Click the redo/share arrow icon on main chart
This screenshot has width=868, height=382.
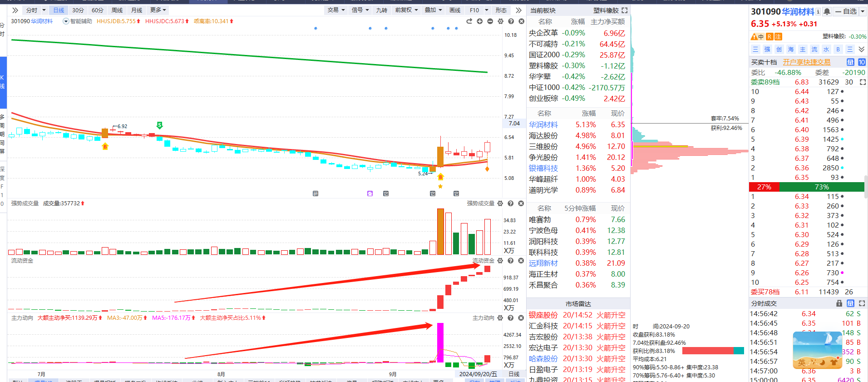pyautogui.click(x=469, y=21)
